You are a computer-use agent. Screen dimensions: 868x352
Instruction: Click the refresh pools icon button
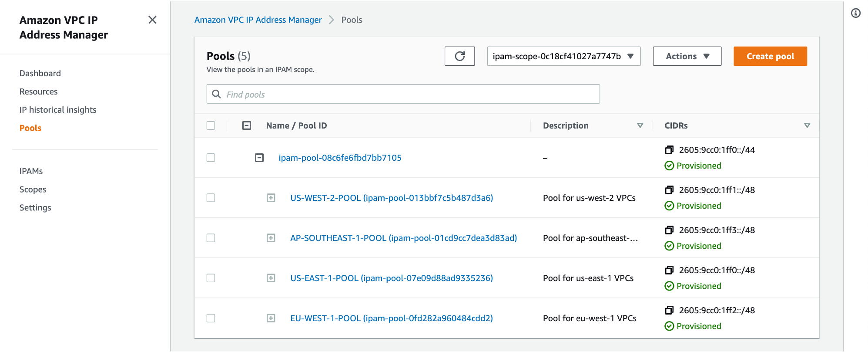point(459,56)
